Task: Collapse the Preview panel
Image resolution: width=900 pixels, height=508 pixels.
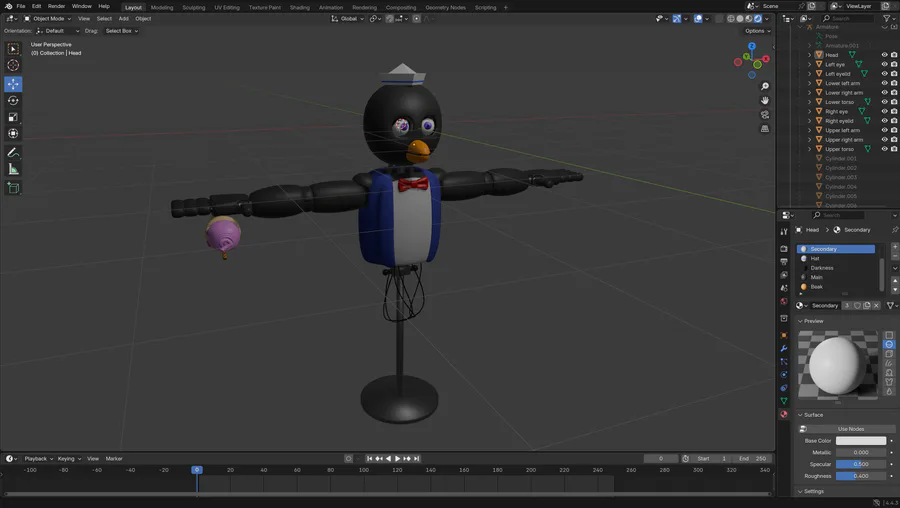Action: [x=810, y=321]
